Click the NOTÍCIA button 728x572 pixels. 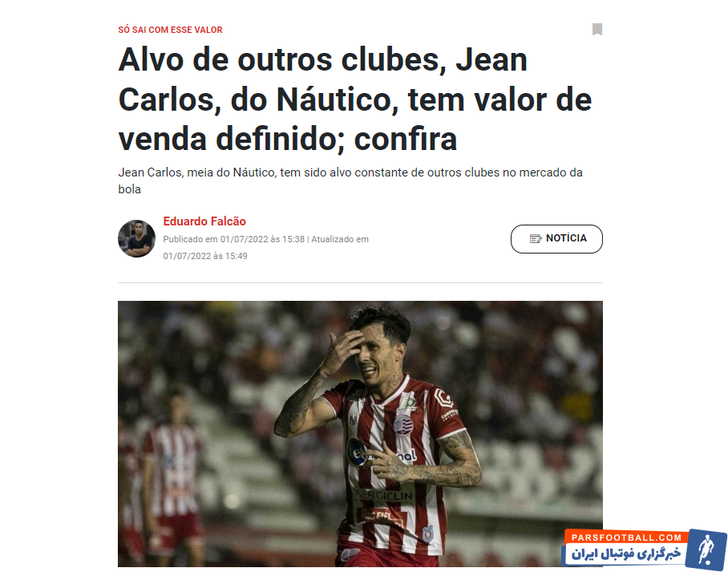556,239
